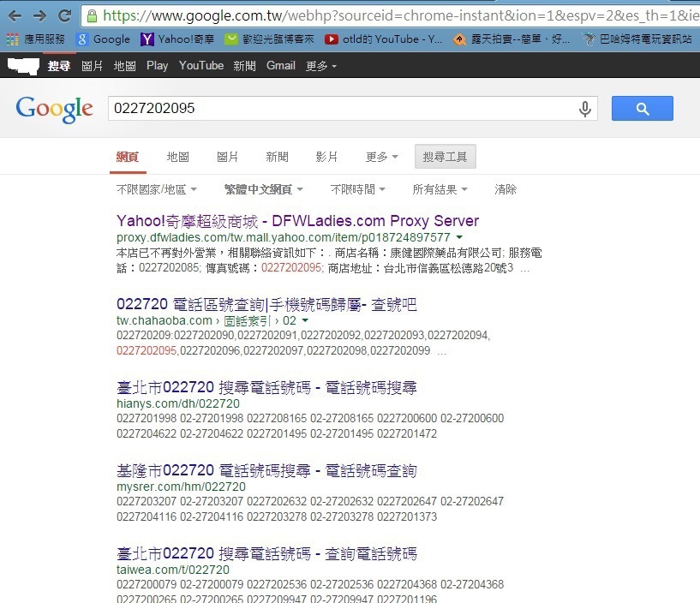Open 圖片 in the black navigation bar
700x603 pixels.
click(92, 66)
